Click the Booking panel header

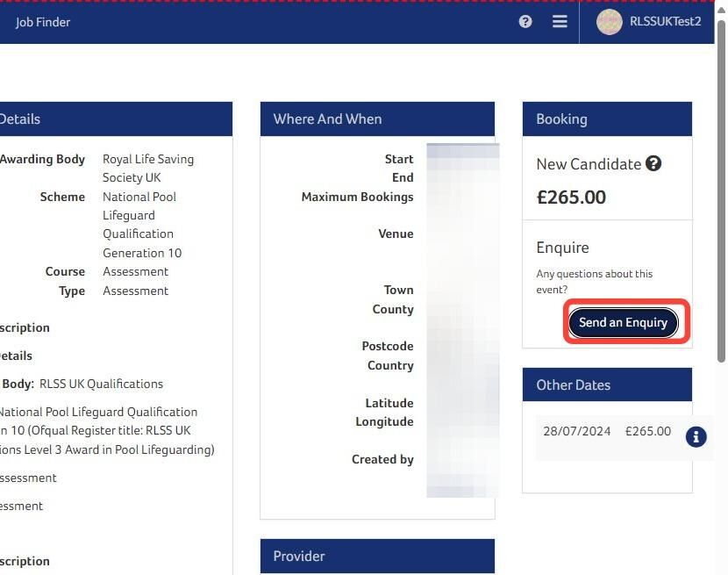607,119
